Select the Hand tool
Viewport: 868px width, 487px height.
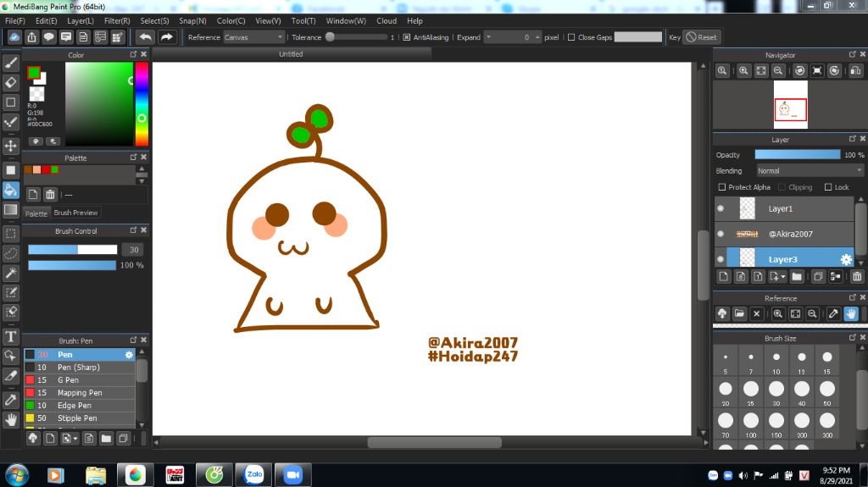(x=10, y=419)
